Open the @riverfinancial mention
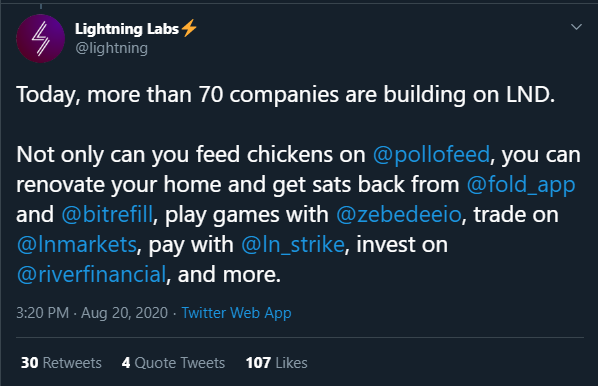 click(x=92, y=274)
